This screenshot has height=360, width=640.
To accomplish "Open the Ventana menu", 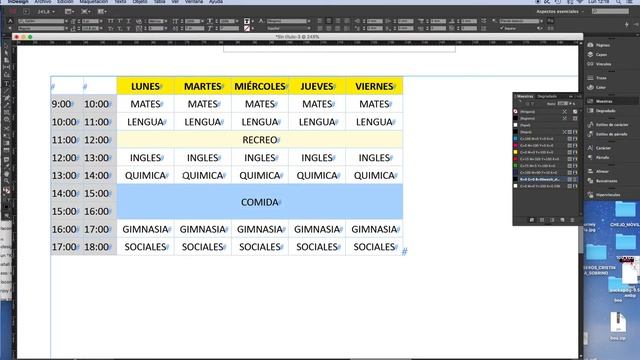I will click(194, 2).
